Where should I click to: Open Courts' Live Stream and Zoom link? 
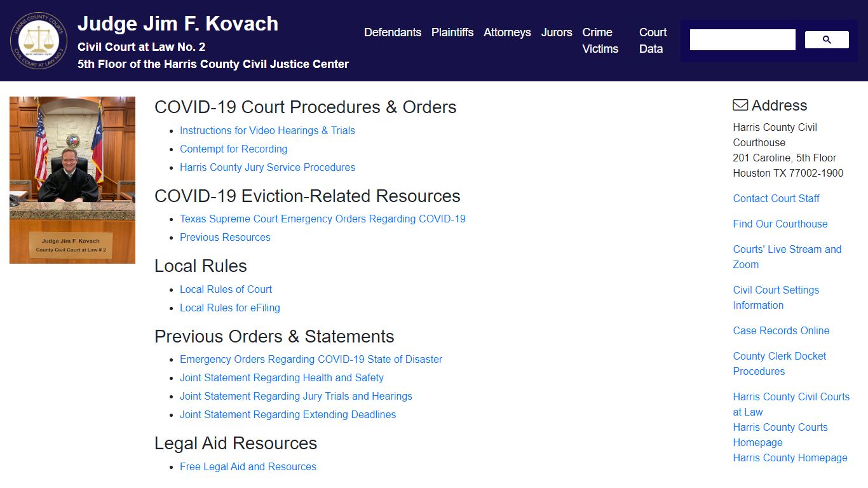coord(787,257)
